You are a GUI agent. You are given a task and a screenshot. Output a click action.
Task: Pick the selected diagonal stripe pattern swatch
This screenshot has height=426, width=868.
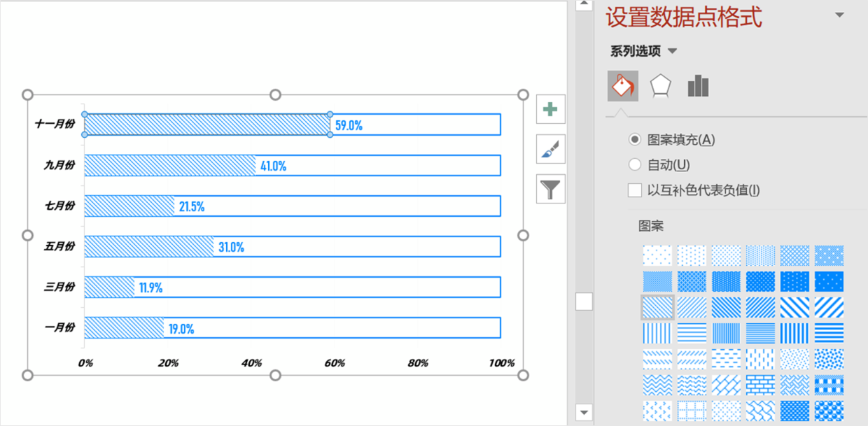657,307
